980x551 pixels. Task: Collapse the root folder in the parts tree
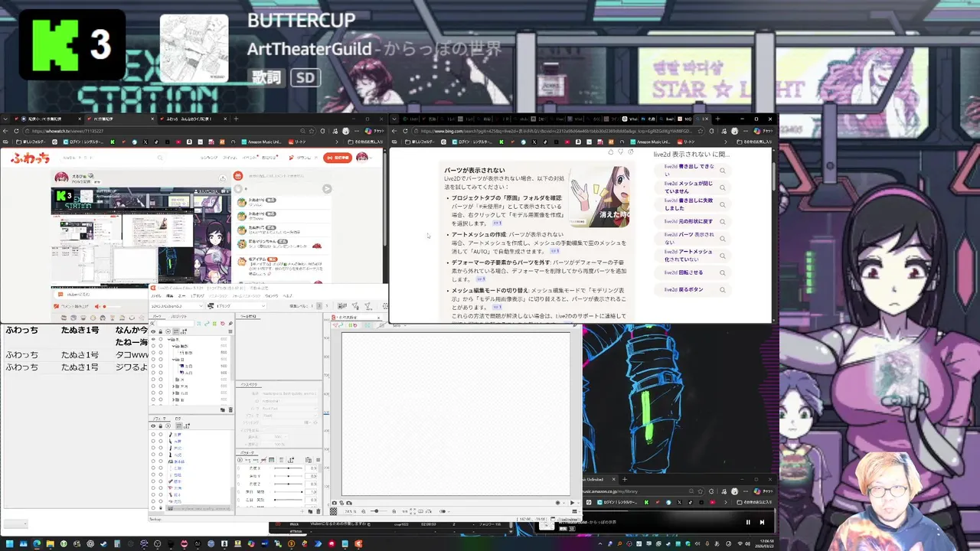[x=168, y=339]
